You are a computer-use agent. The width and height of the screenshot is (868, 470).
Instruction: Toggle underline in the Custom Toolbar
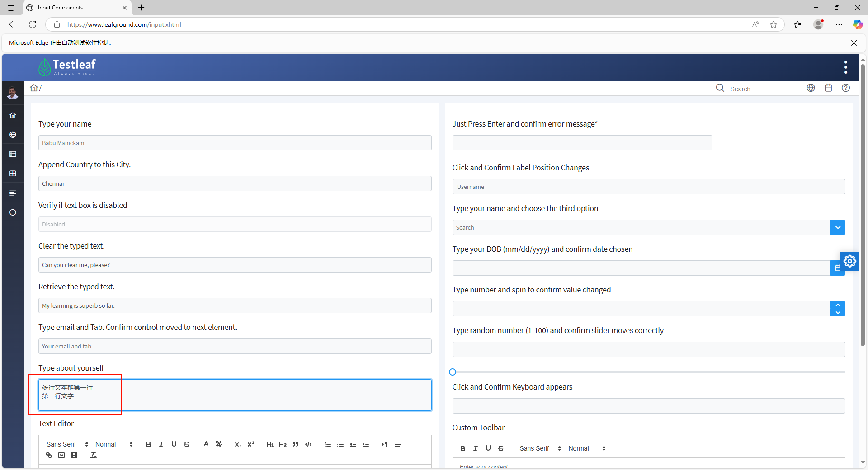pyautogui.click(x=488, y=448)
